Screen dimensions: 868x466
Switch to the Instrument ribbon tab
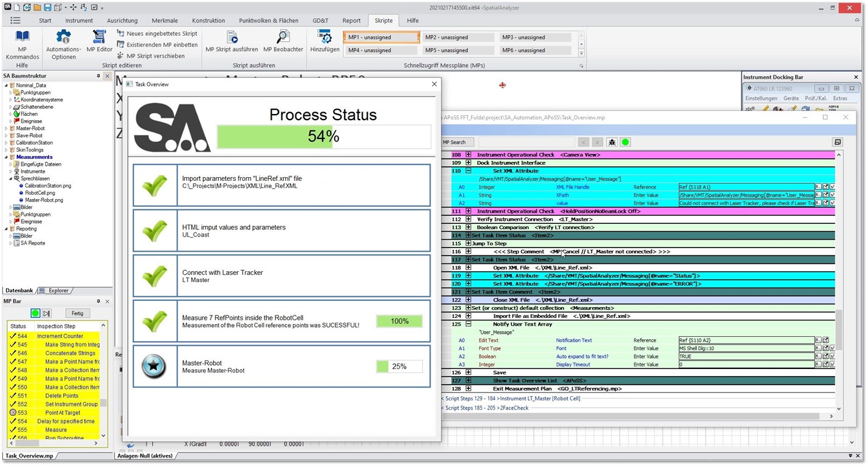pyautogui.click(x=79, y=21)
